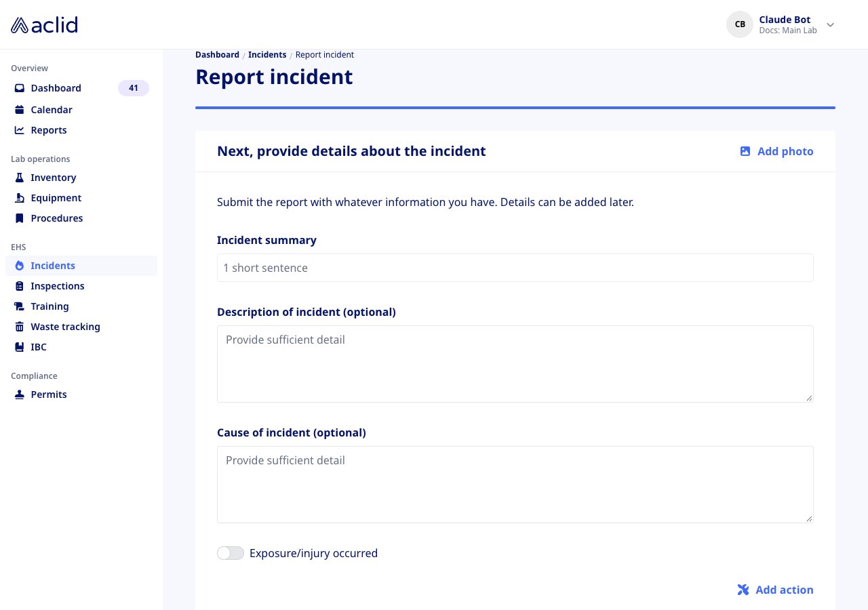Select Equipment in the sidebar
The height and width of the screenshot is (610, 868).
(x=81, y=198)
